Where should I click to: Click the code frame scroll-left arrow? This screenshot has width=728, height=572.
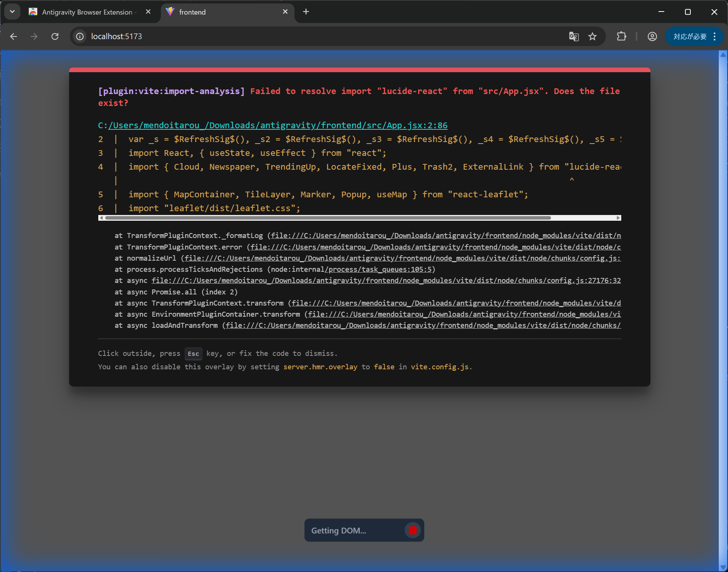coord(101,218)
